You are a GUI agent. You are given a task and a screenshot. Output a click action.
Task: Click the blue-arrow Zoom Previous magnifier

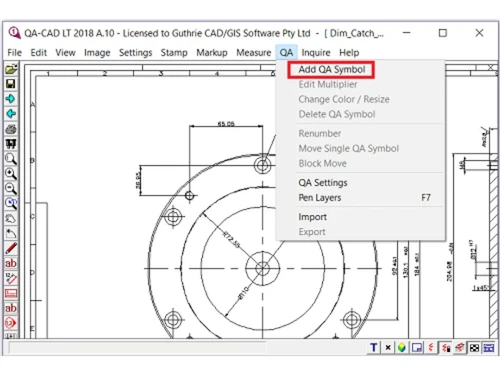(x=11, y=204)
